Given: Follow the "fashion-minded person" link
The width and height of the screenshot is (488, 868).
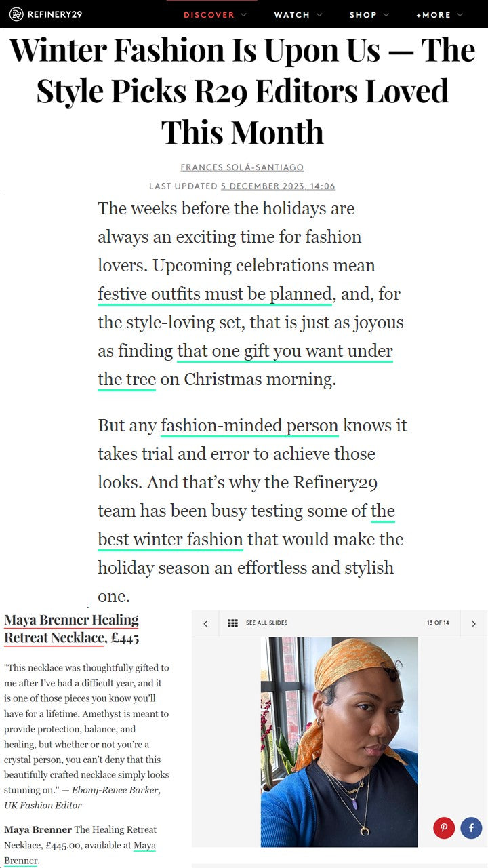Looking at the screenshot, I should (249, 426).
